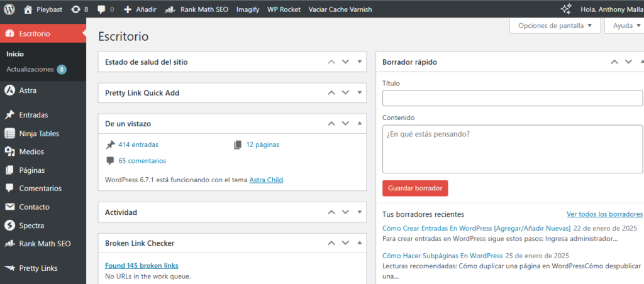
Task: Open the 414 entradas link
Action: click(x=138, y=145)
